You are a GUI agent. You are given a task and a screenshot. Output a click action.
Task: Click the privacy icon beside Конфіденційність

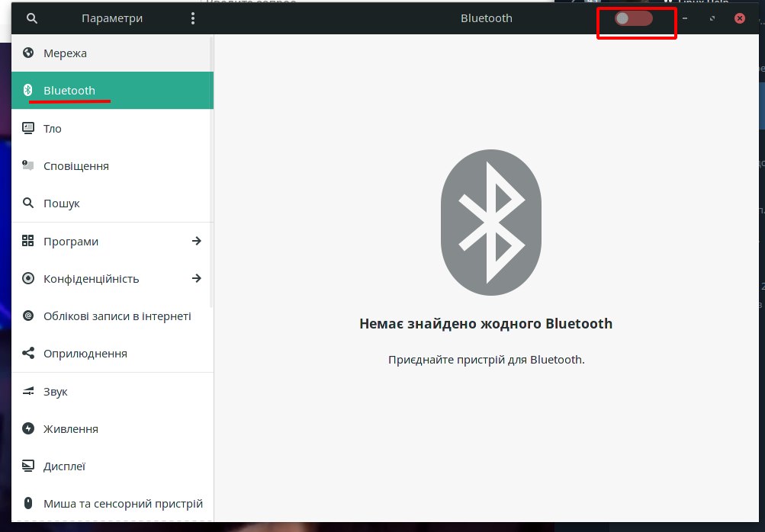click(28, 278)
